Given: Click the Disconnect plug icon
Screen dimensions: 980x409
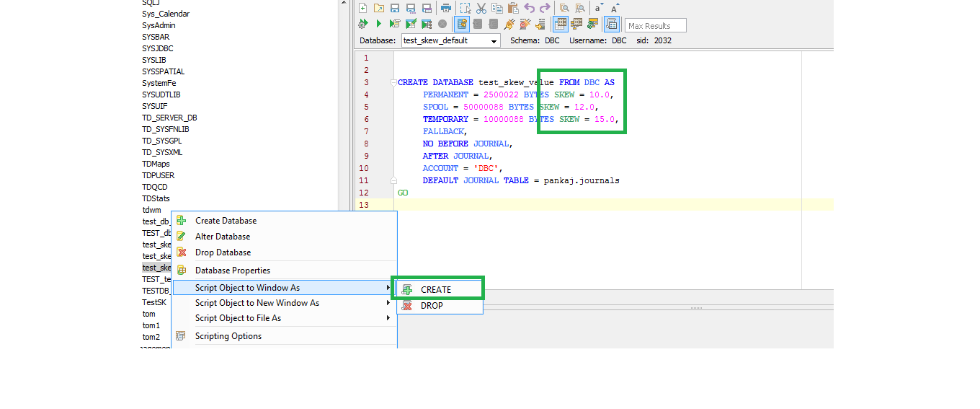Looking at the screenshot, I should pyautogui.click(x=525, y=24).
